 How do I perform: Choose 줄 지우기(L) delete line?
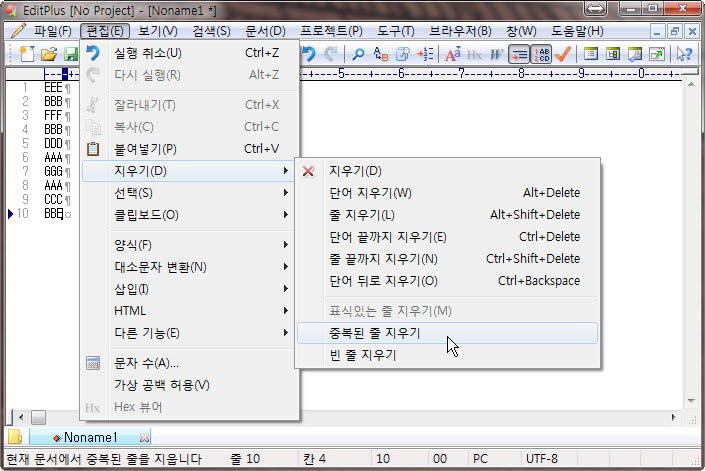pos(447,215)
